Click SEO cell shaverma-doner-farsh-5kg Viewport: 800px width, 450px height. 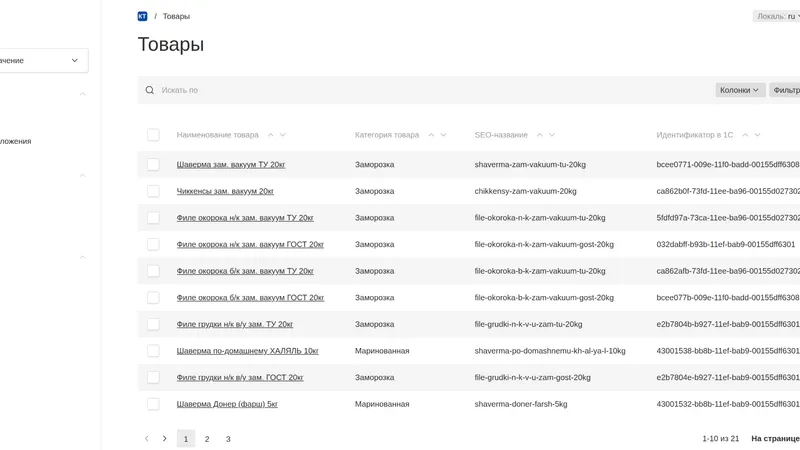521,404
